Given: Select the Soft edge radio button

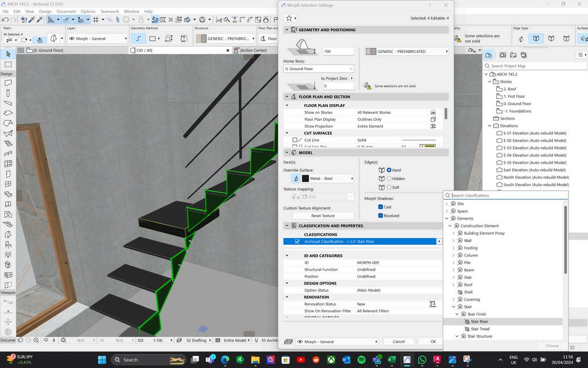Looking at the screenshot, I should pos(389,187).
